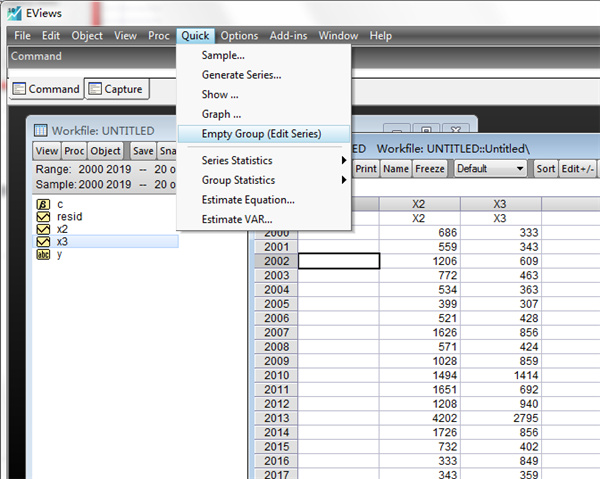The height and width of the screenshot is (479, 600).
Task: Switch to the Capture tab
Action: coord(117,89)
